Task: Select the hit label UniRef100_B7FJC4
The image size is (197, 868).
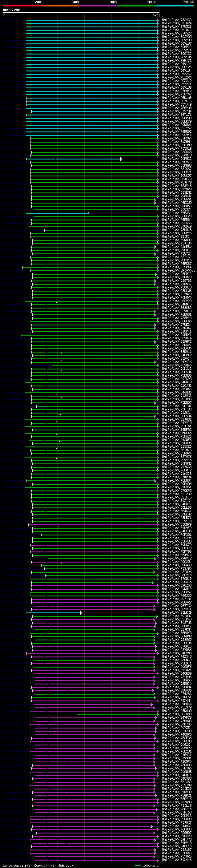Action: coord(177,213)
